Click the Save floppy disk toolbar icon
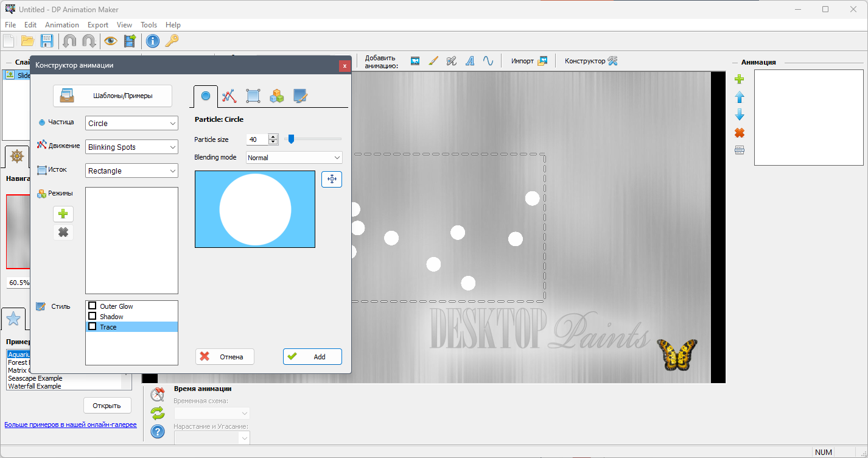The image size is (868, 458). pyautogui.click(x=47, y=41)
